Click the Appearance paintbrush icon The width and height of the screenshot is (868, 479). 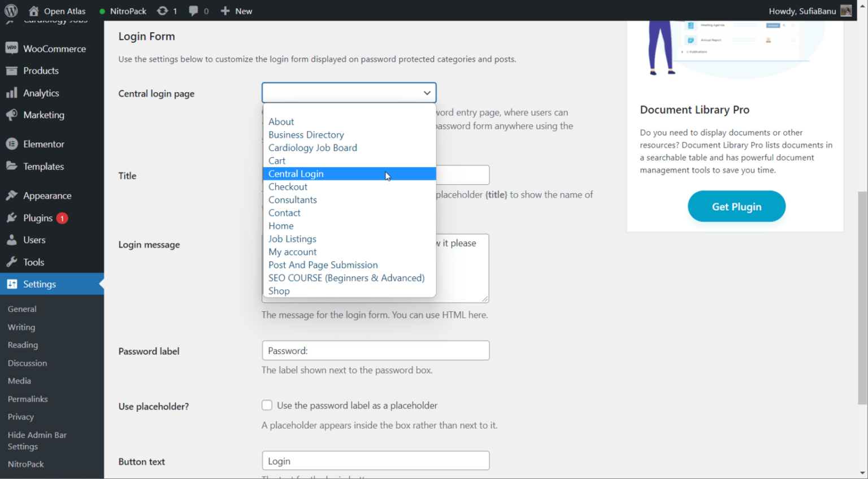(x=11, y=195)
